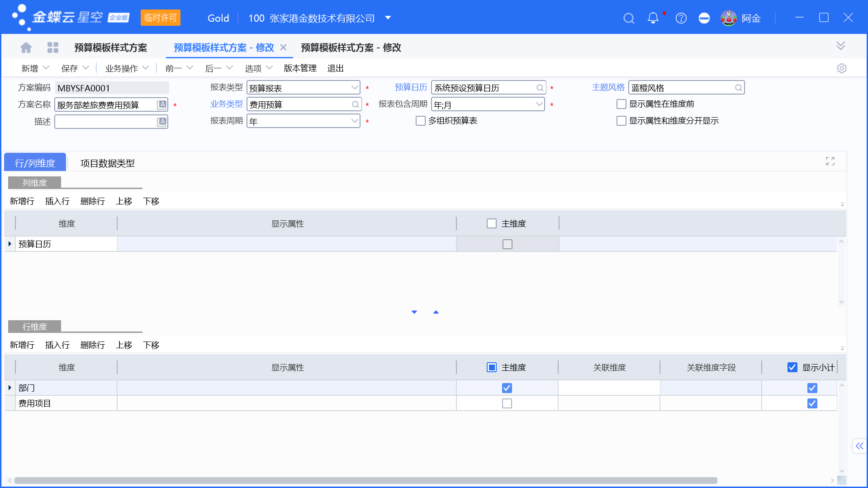Viewport: 868px width, 488px height.
Task: Expand the 选项 menu
Action: 269,68
